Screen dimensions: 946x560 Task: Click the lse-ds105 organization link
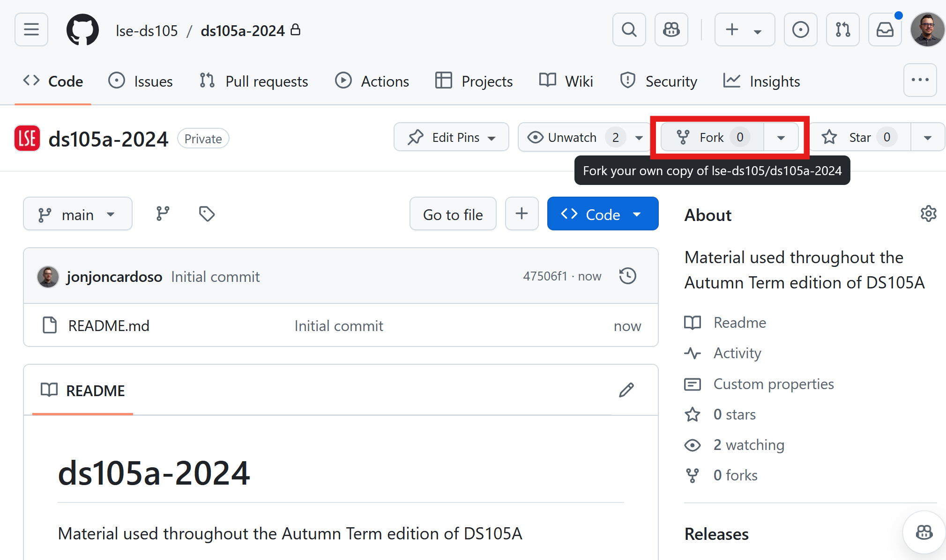tap(147, 30)
